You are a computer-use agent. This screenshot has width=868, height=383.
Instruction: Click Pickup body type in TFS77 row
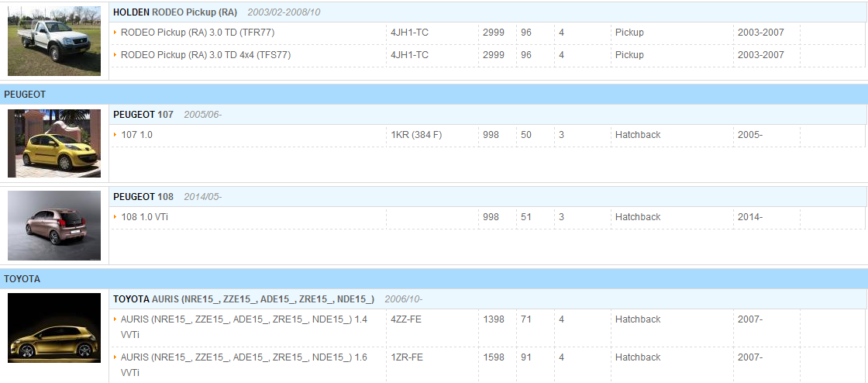[x=629, y=55]
